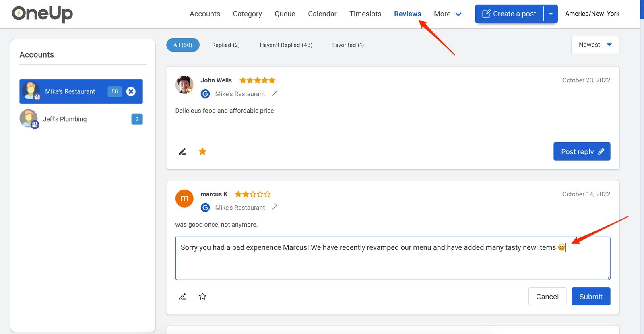Show Favorited reviews filter

coord(348,45)
